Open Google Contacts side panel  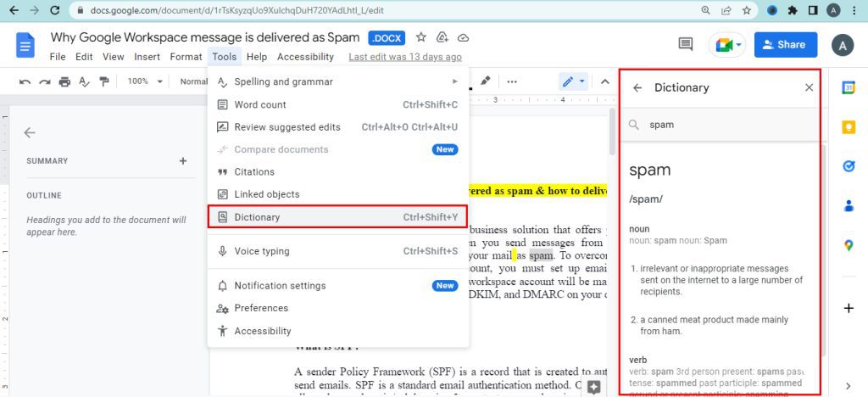849,206
